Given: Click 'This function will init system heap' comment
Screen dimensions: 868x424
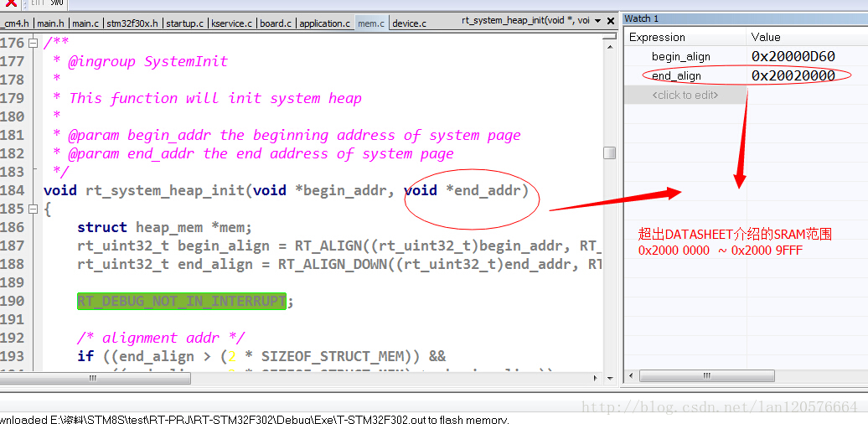Looking at the screenshot, I should click(214, 99).
